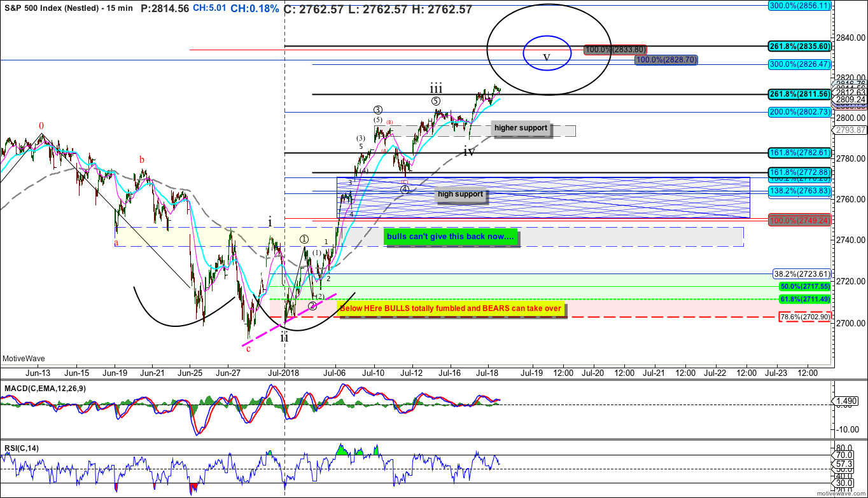Select the 38.2%(2723.61) retracement label

point(802,273)
